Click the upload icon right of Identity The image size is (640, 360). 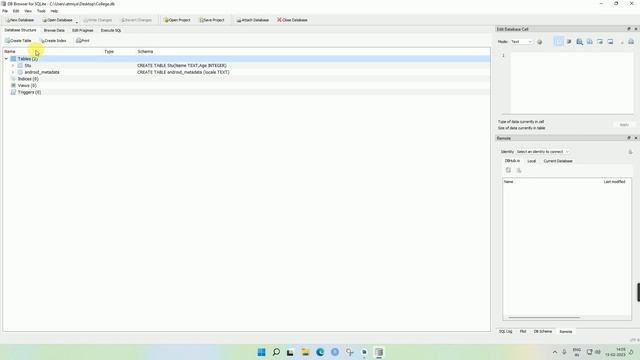(630, 152)
